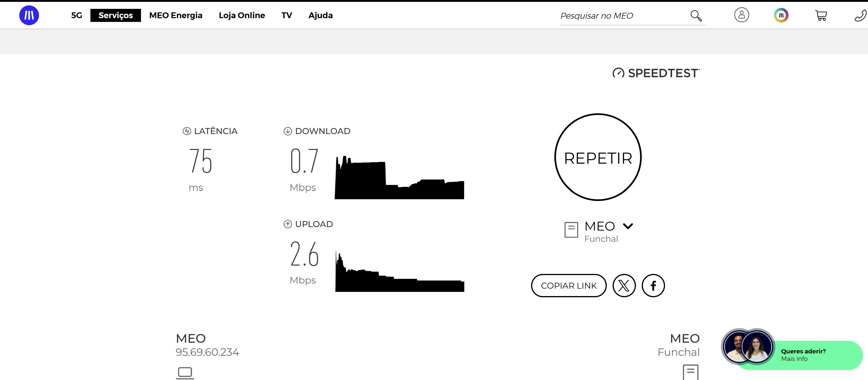Click the Speedtest logo
The image size is (868, 380).
656,73
